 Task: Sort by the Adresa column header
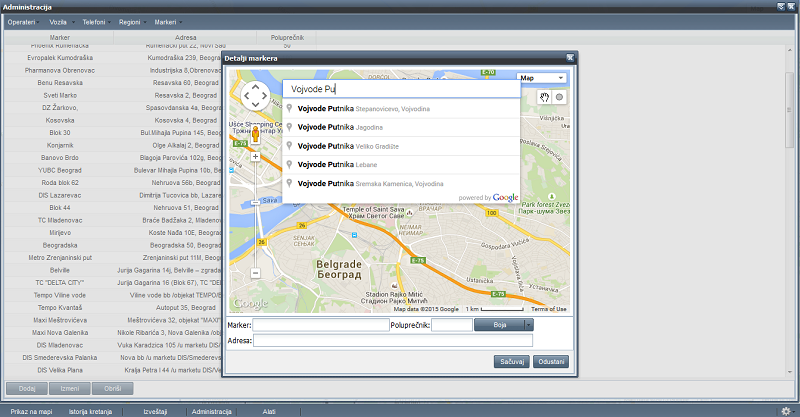coord(185,37)
